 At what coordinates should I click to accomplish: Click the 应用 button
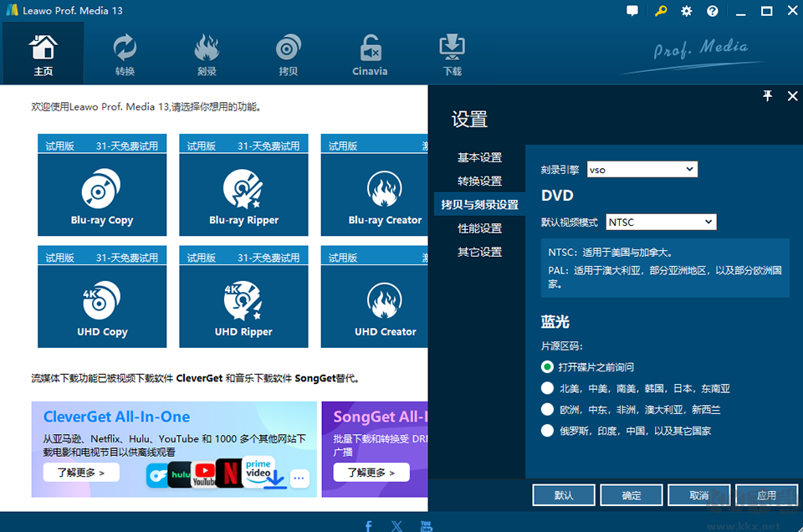pos(767,495)
